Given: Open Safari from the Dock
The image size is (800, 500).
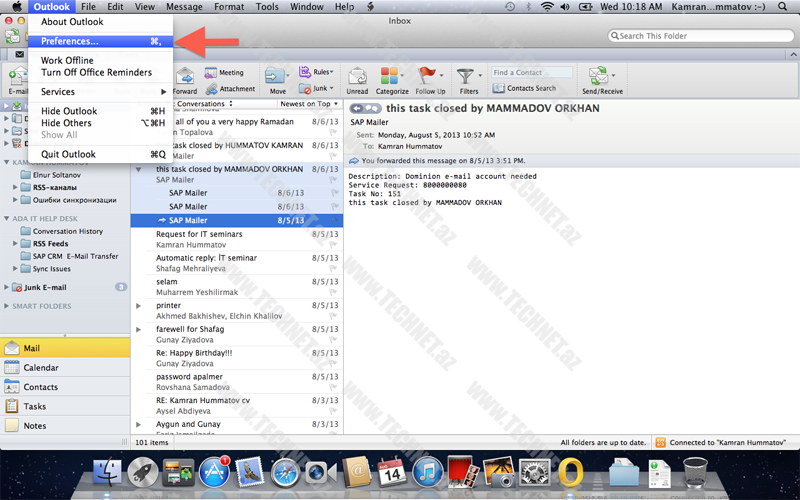Looking at the screenshot, I should 285,472.
